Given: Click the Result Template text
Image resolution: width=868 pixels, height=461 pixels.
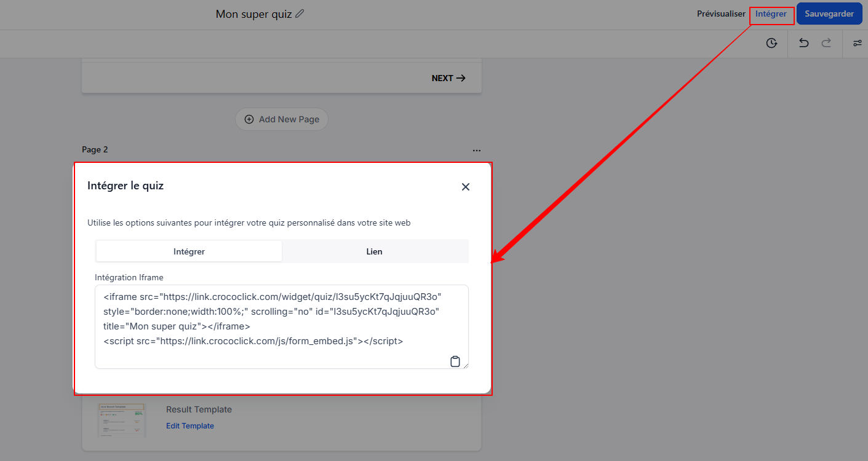Looking at the screenshot, I should point(199,409).
